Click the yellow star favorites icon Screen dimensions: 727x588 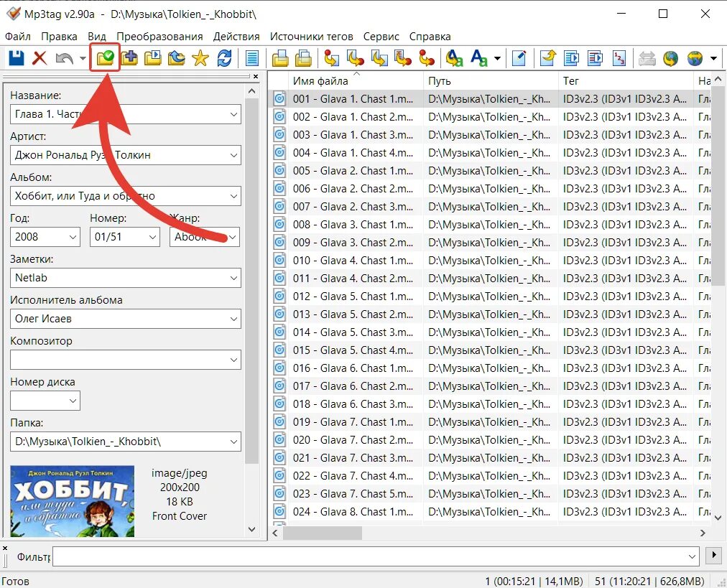click(200, 58)
